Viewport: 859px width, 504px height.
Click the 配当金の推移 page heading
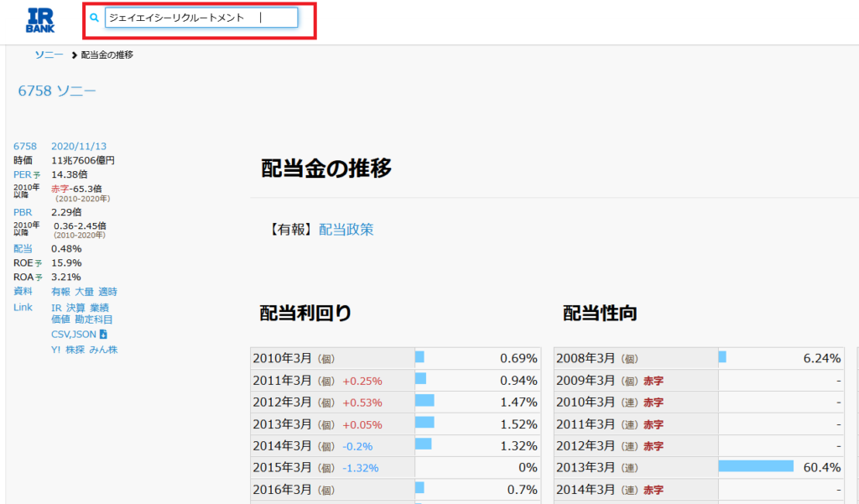point(326,169)
